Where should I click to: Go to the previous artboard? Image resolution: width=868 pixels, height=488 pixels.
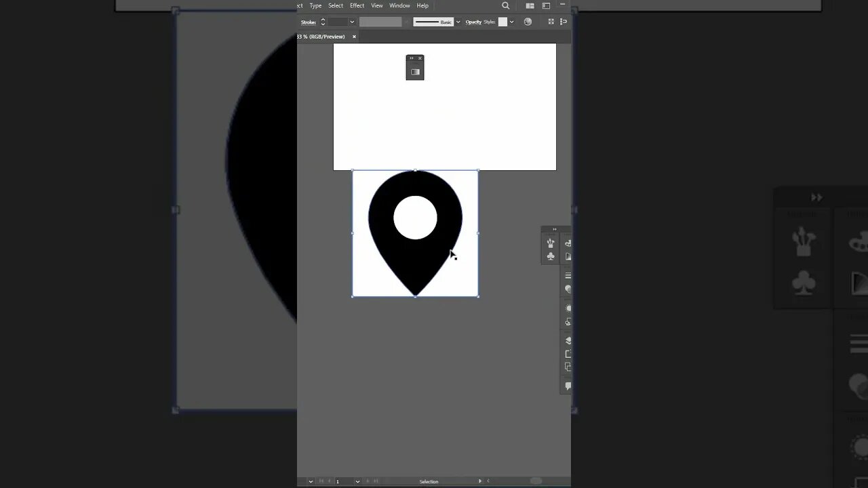329,481
